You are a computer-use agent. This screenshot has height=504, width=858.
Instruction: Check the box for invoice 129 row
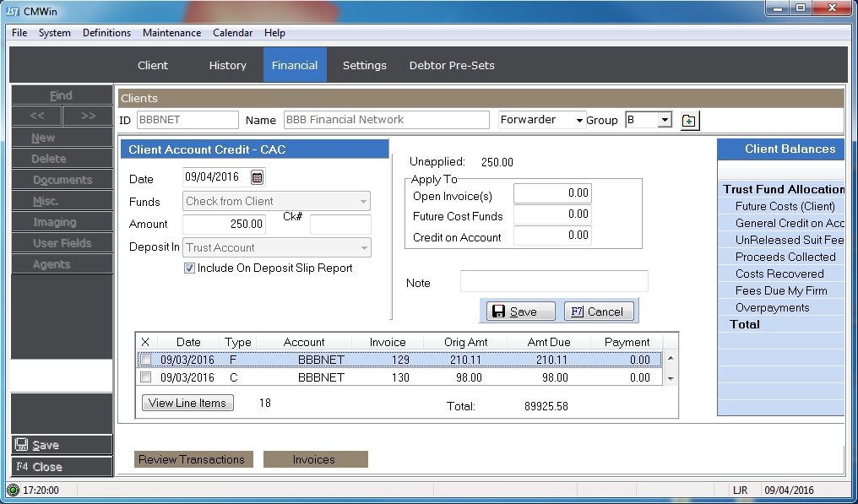point(145,360)
